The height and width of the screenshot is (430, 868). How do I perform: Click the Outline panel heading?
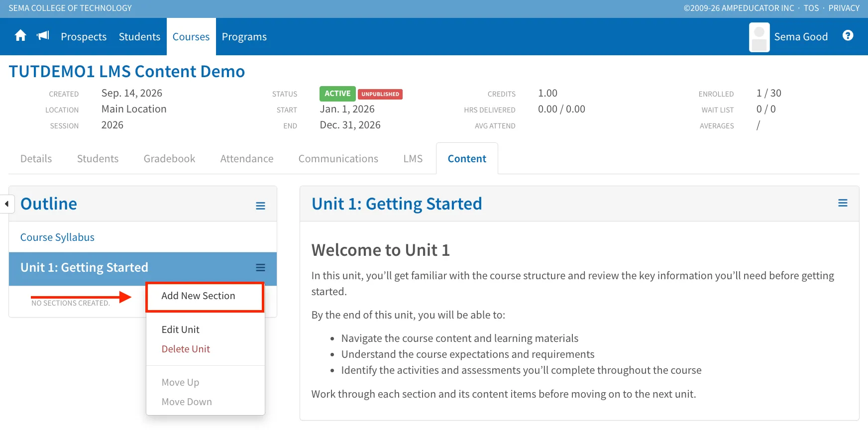tap(49, 204)
